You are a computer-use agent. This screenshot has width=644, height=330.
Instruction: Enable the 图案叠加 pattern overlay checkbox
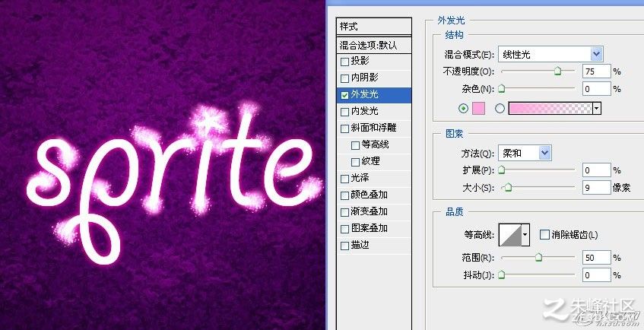344,230
